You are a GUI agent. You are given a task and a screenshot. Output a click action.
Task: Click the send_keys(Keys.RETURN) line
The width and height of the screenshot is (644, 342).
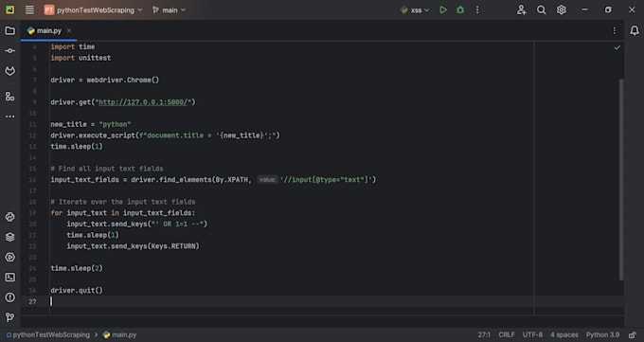tap(133, 245)
